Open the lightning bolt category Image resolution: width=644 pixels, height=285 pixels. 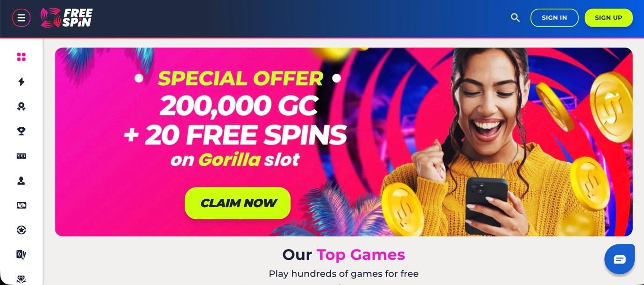pyautogui.click(x=21, y=82)
